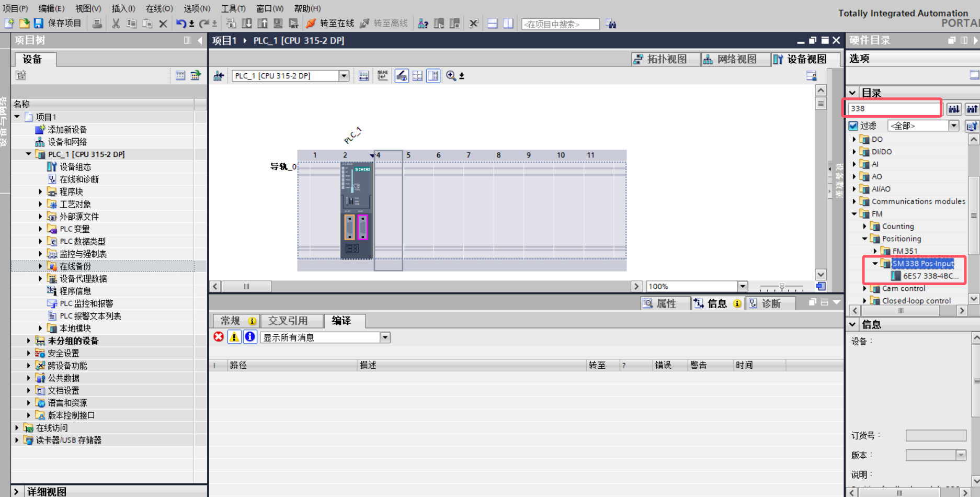Toggle horizontal editor split
Viewport: 980px width, 497px height.
[492, 24]
